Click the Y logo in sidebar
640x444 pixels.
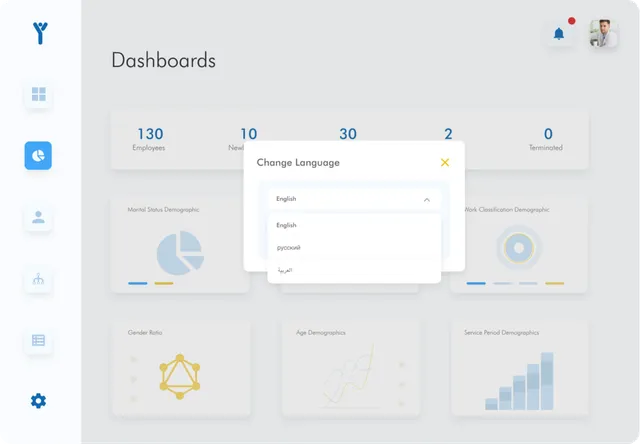point(39,32)
